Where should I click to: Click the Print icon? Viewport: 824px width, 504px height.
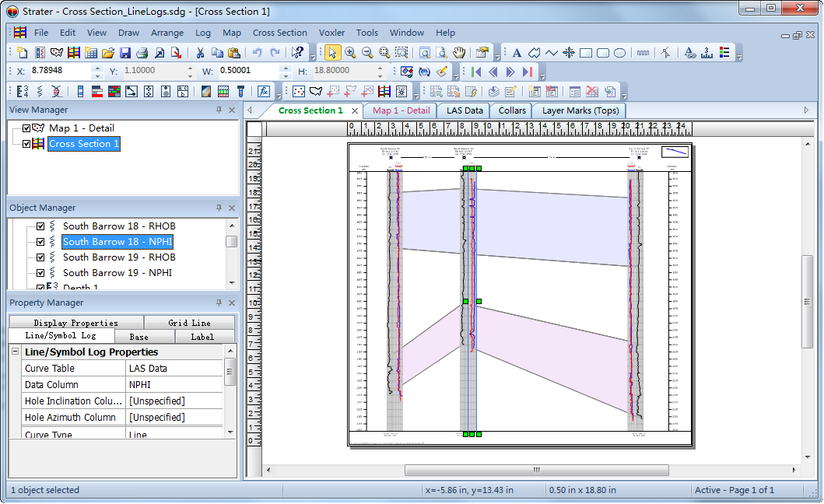[142, 53]
